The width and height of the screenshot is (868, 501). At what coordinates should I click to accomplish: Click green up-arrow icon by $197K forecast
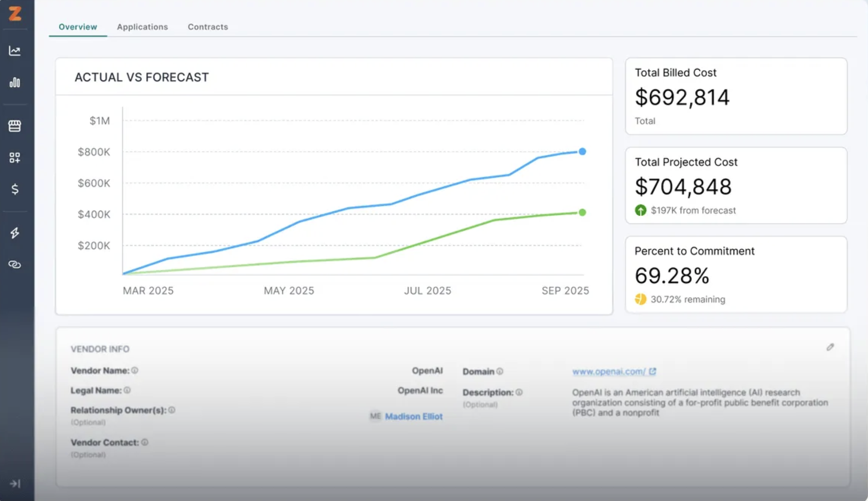coord(640,210)
